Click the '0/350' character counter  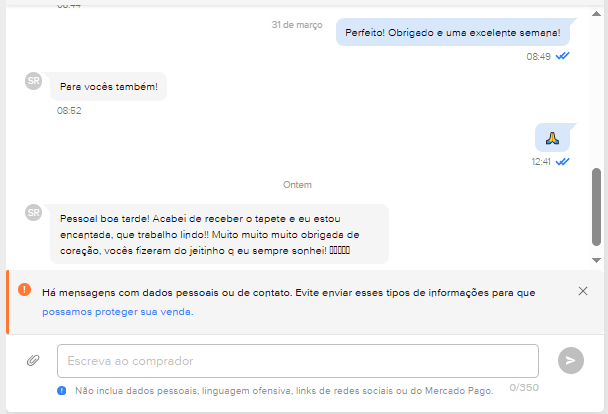coord(524,388)
